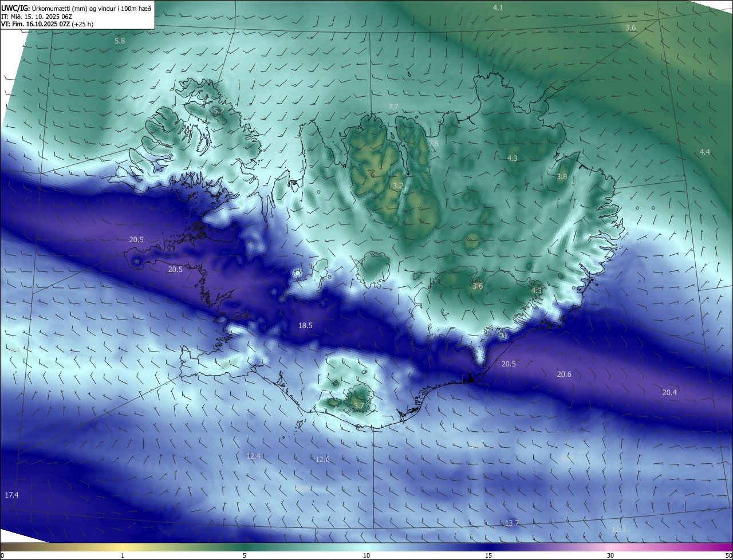Click the 18.5 value label
This screenshot has height=560, width=733.
(306, 325)
